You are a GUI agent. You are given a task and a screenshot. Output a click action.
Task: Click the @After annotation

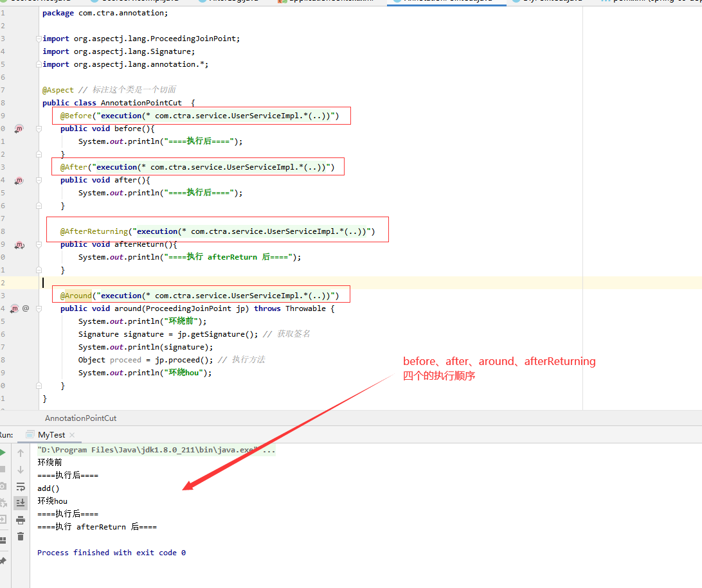pyautogui.click(x=74, y=167)
